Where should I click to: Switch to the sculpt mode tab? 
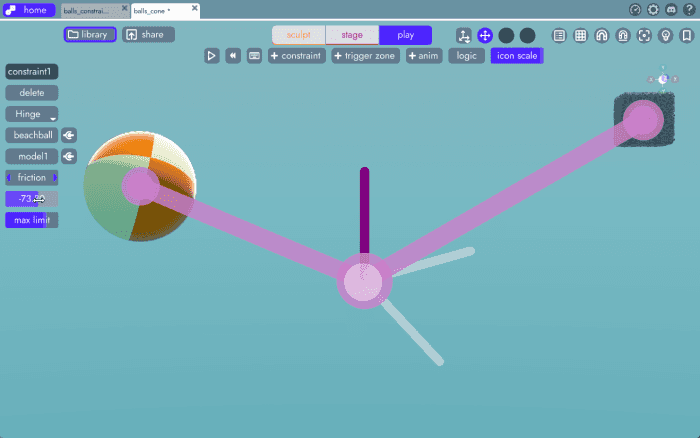click(299, 35)
